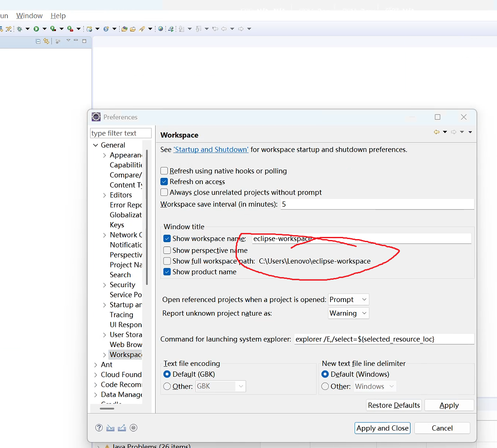Screen dimensions: 497x448
Task: Click the preference tree vertical scrollbar
Action: [x=147, y=217]
